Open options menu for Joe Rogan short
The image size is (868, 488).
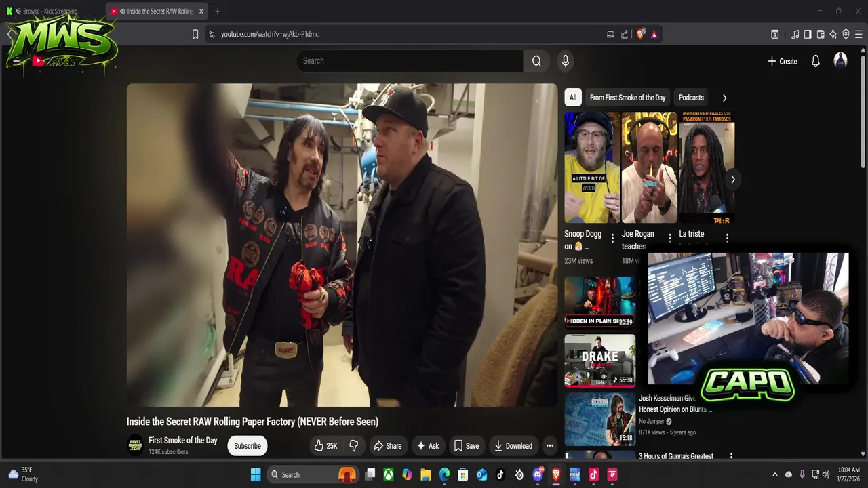[x=669, y=238]
